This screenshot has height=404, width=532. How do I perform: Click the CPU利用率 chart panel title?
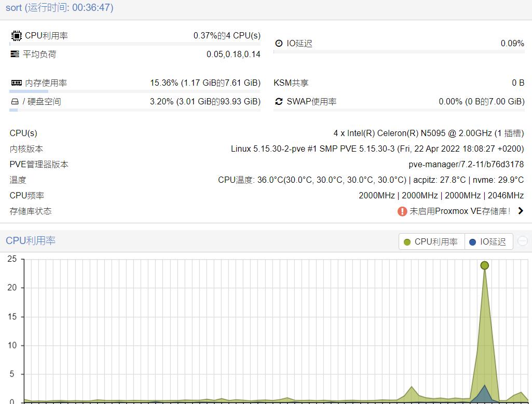pyautogui.click(x=31, y=241)
